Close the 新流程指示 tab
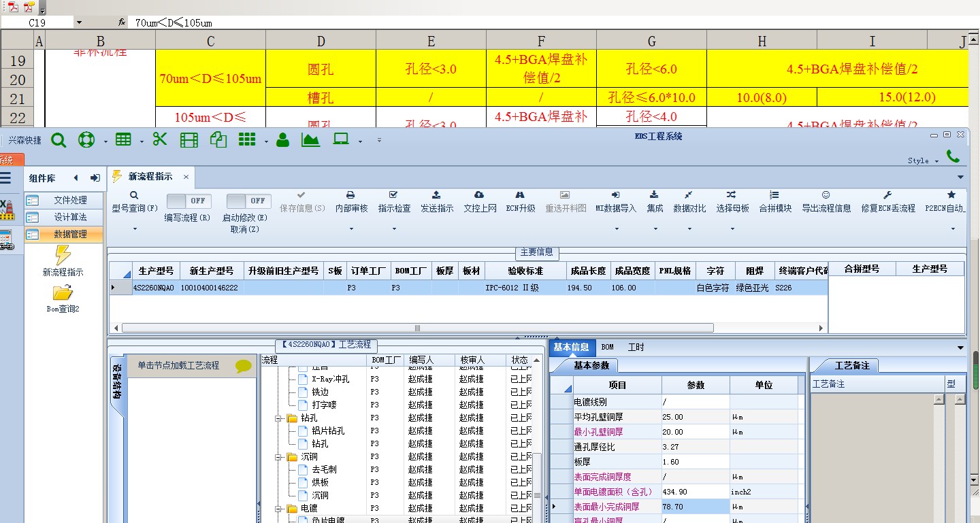980x523 pixels. [x=186, y=177]
